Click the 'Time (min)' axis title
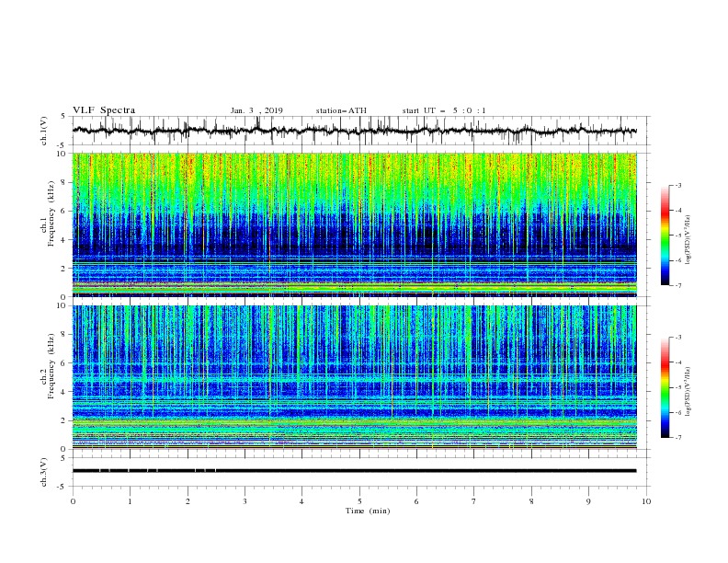The image size is (728, 563). (368, 511)
